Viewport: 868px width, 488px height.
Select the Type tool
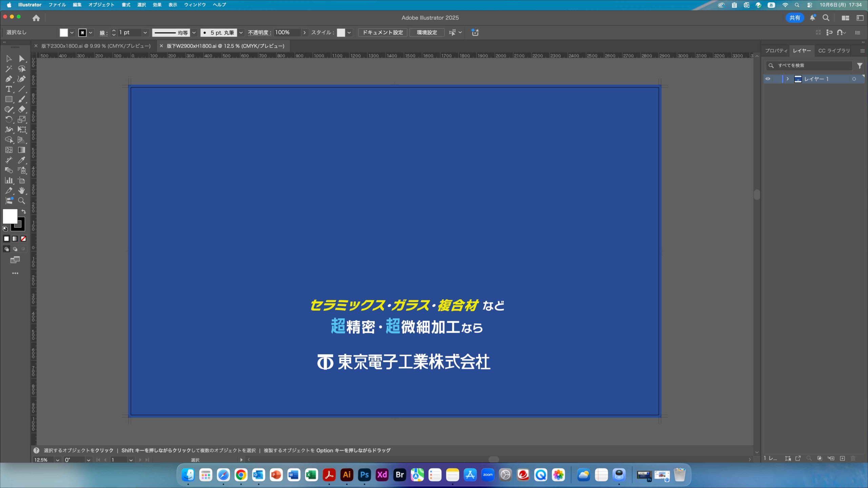click(x=8, y=89)
